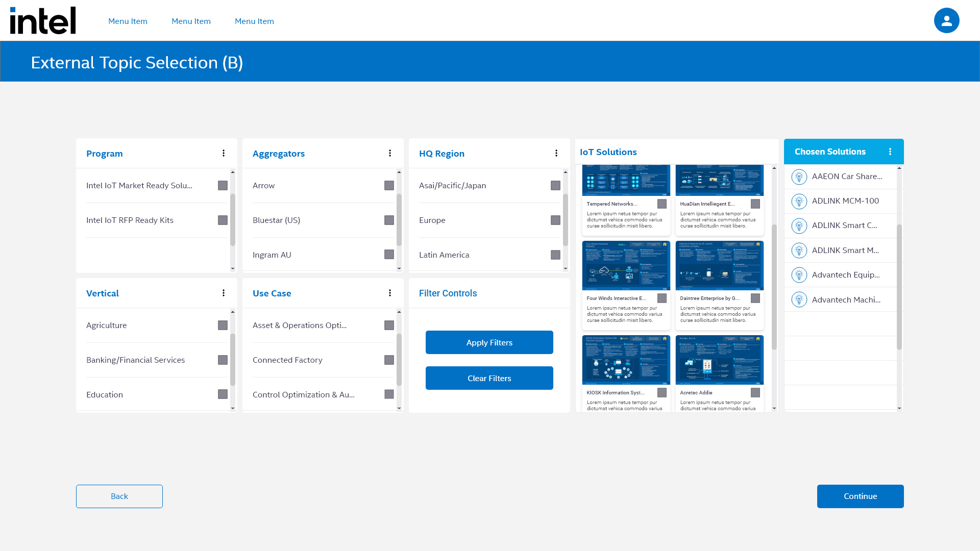Check the Latin America checkbox
980x551 pixels.
[555, 255]
